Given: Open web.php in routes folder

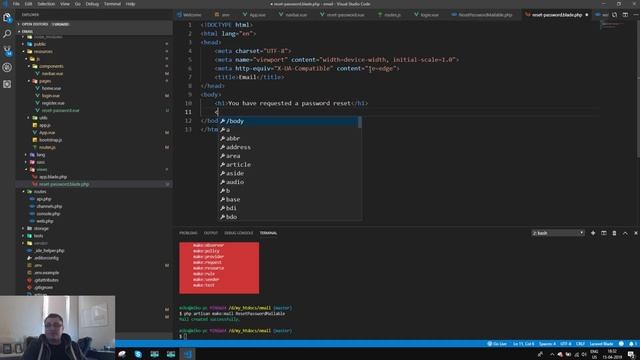Looking at the screenshot, I should coord(44,221).
